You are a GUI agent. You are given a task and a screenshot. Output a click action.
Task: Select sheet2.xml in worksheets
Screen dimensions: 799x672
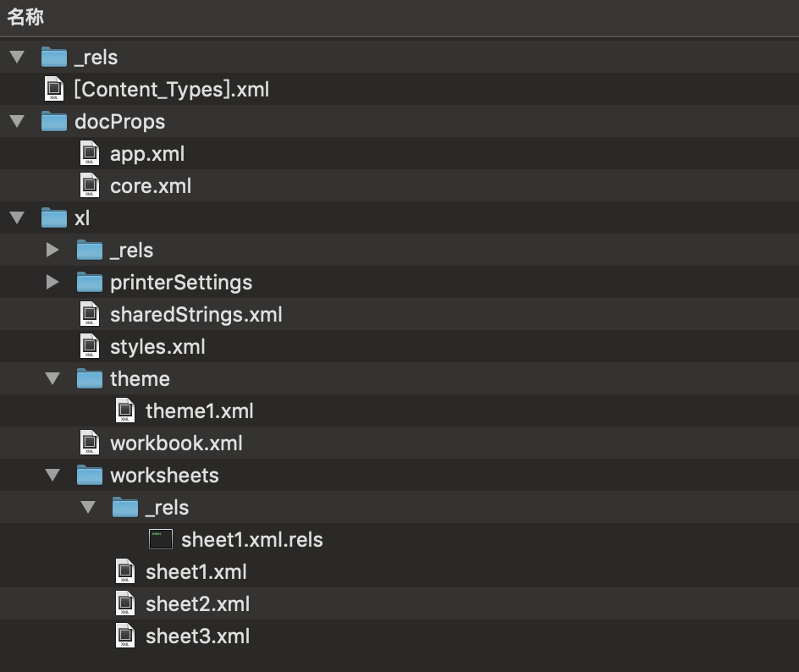point(197,603)
